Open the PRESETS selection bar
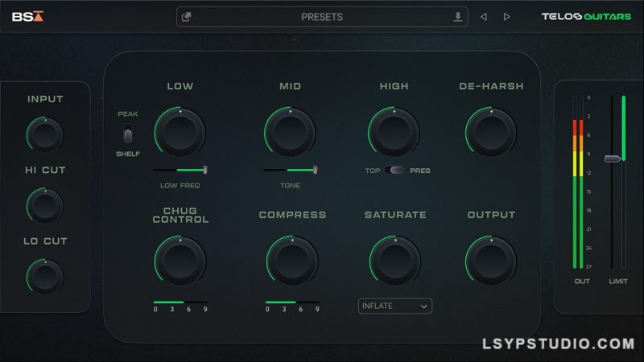644x362 pixels. (322, 17)
